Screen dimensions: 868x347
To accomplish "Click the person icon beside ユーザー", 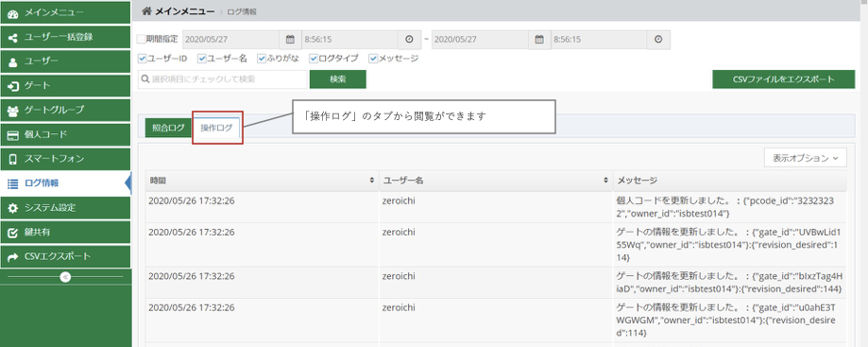I will click(13, 61).
